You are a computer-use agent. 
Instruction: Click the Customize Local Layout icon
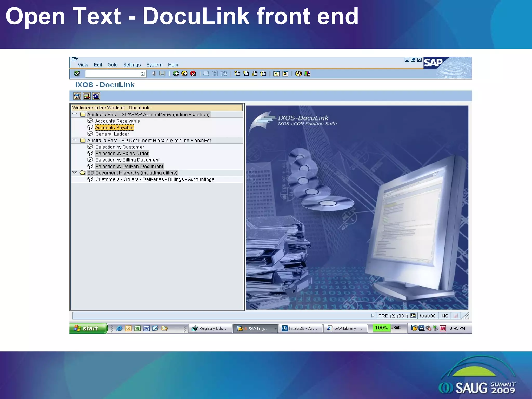[x=307, y=74]
